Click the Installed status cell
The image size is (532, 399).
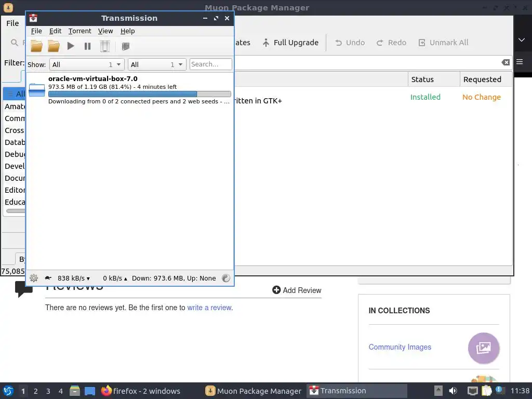(x=425, y=97)
